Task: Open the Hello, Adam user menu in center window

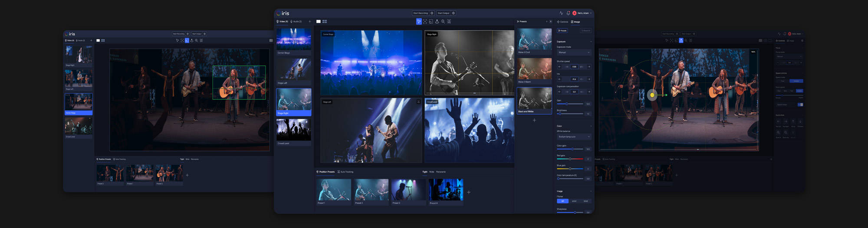Action: point(584,13)
